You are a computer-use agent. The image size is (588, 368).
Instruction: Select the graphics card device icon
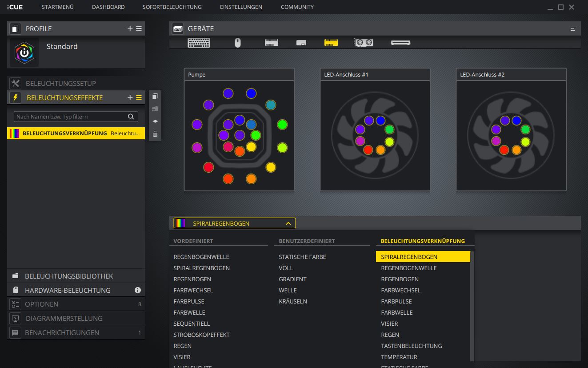click(363, 43)
